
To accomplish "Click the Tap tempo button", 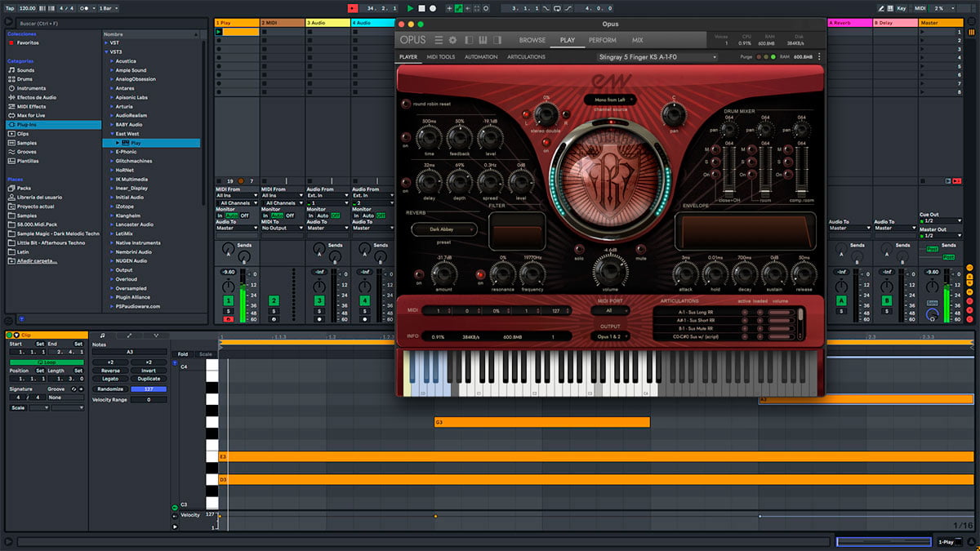I will pos(9,8).
